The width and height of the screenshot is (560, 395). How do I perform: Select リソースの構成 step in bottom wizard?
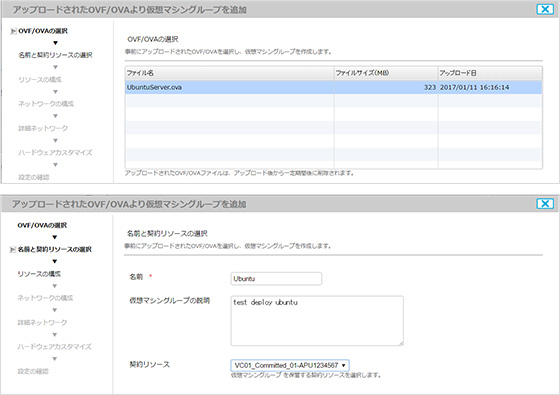click(39, 274)
